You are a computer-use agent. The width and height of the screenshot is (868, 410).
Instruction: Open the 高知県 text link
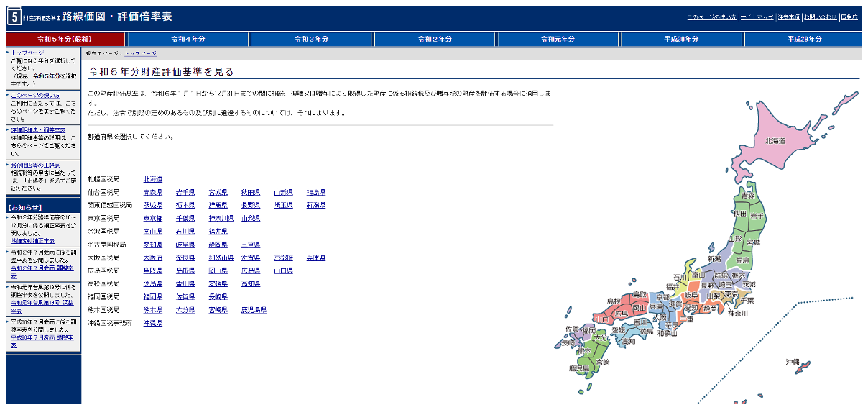coord(251,284)
